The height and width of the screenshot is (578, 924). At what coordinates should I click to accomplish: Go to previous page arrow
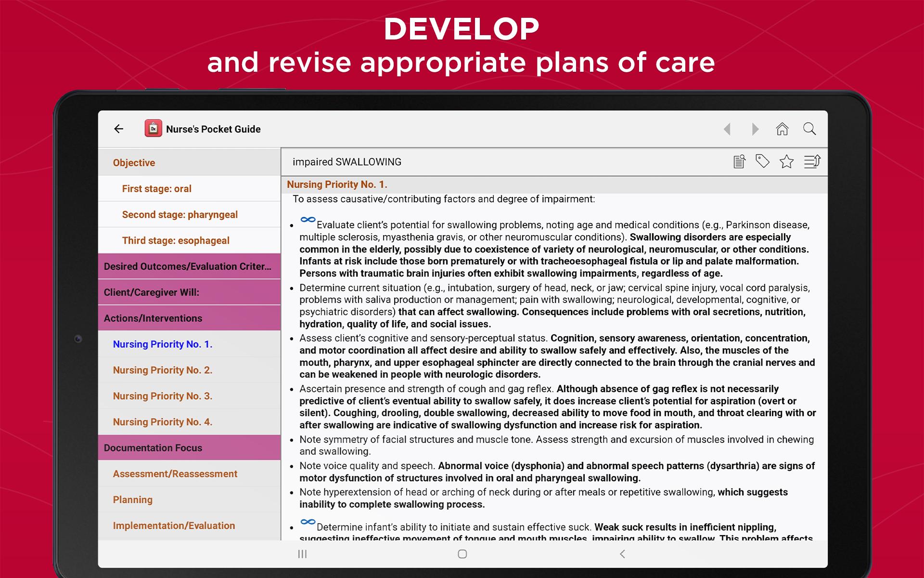tap(727, 129)
